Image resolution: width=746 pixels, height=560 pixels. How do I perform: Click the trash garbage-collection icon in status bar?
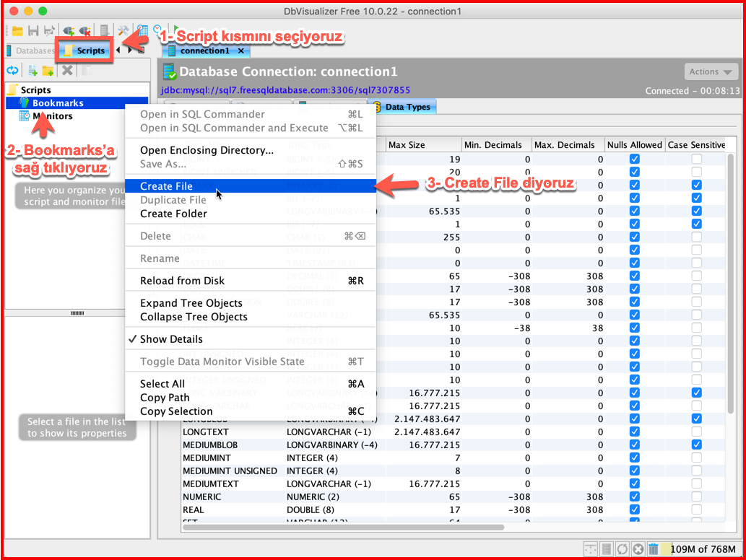click(x=654, y=549)
